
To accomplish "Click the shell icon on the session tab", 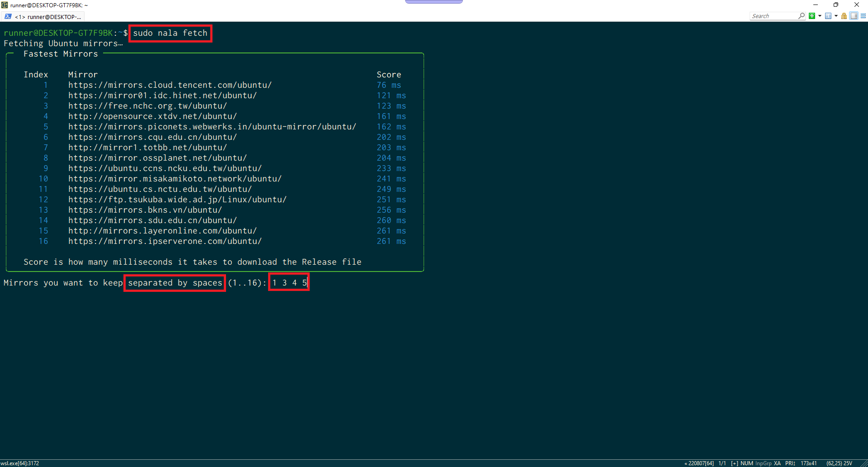I will (x=8, y=16).
